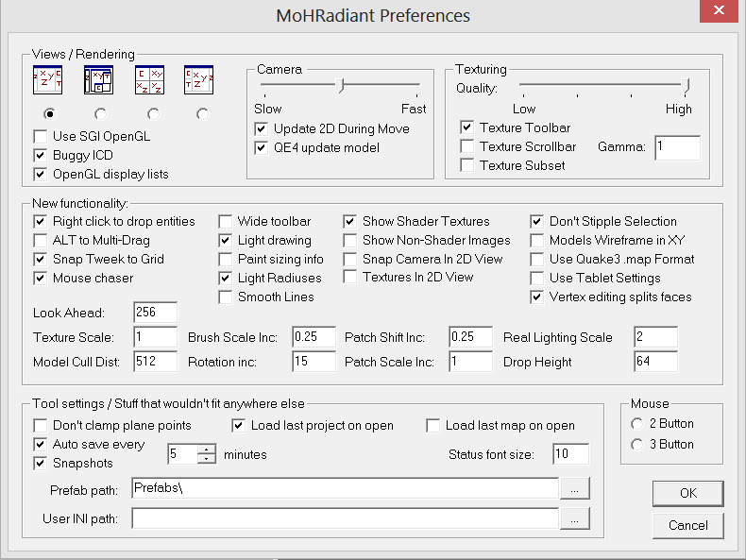The height and width of the screenshot is (560, 746).
Task: Browse for User INI path
Action: pyautogui.click(x=574, y=518)
